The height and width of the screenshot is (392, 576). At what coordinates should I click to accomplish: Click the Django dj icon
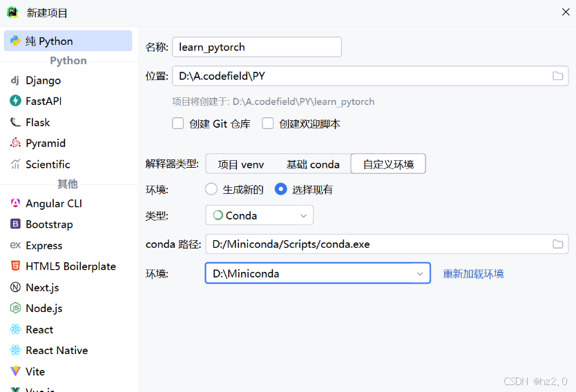click(15, 80)
